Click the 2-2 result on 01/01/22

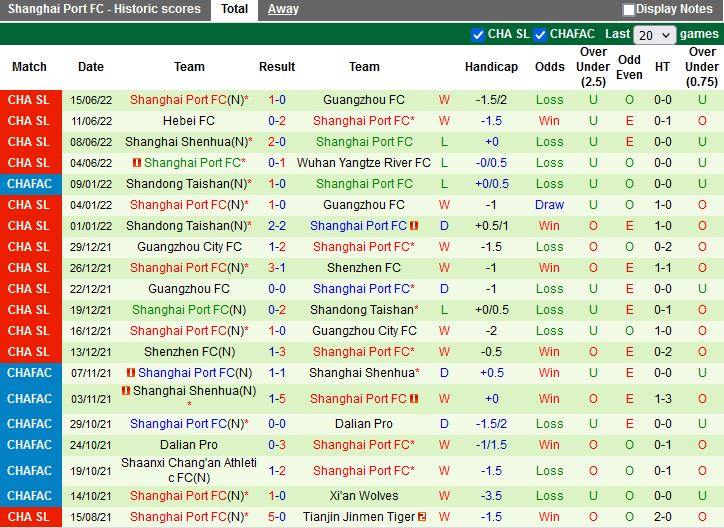[277, 226]
